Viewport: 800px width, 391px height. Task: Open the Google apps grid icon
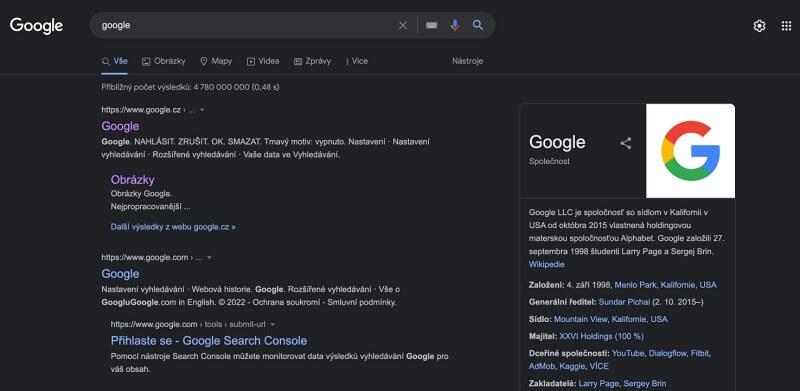point(786,26)
